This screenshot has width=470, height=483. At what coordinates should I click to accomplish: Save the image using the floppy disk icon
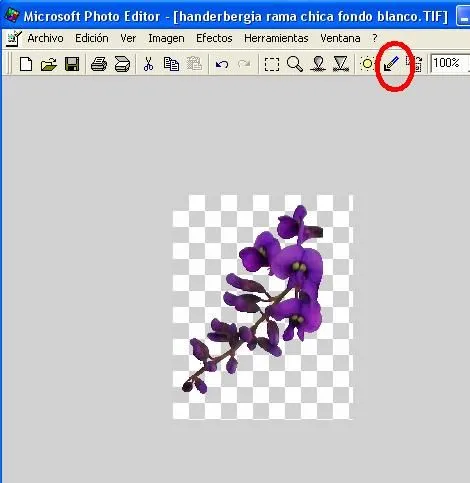pyautogui.click(x=72, y=64)
